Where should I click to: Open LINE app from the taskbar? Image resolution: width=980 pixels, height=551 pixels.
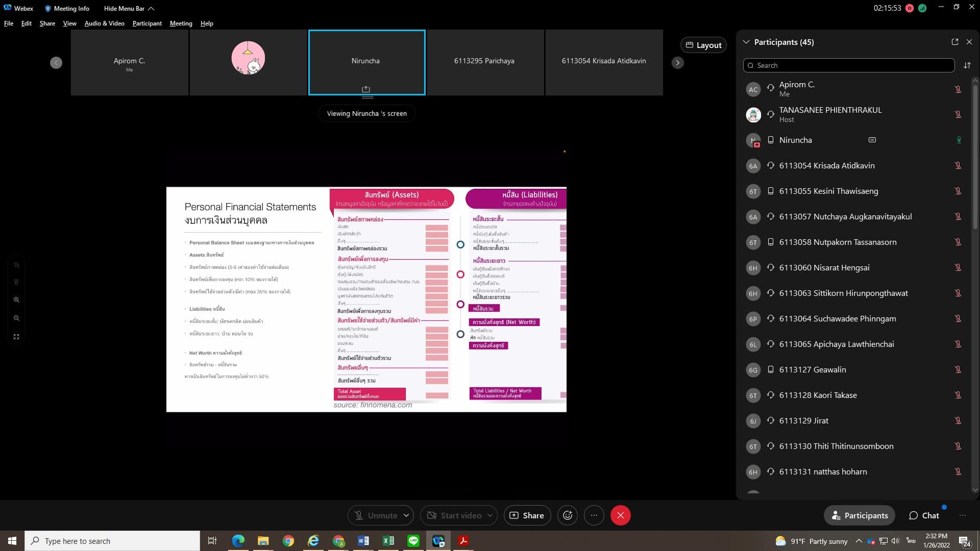(413, 541)
